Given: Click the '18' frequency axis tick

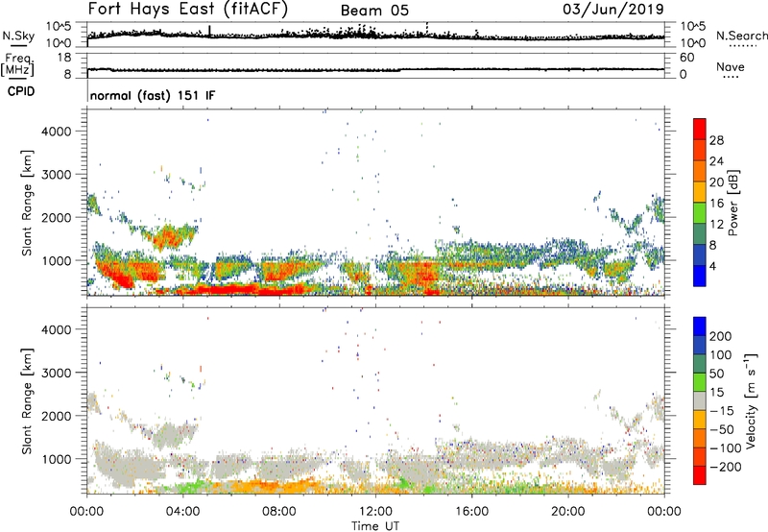Looking at the screenshot, I should (64, 58).
